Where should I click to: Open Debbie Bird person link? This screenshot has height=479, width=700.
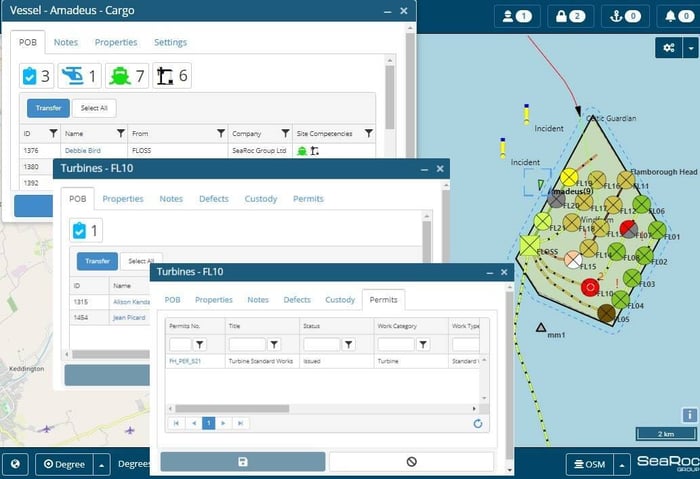[x=83, y=150]
